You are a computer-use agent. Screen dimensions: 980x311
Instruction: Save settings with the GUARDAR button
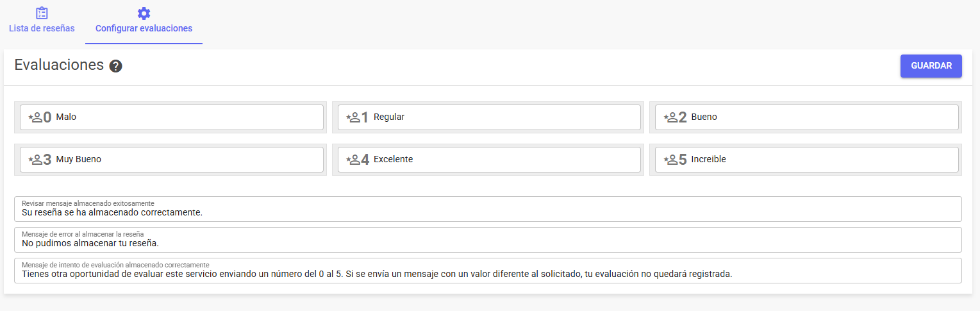click(931, 66)
